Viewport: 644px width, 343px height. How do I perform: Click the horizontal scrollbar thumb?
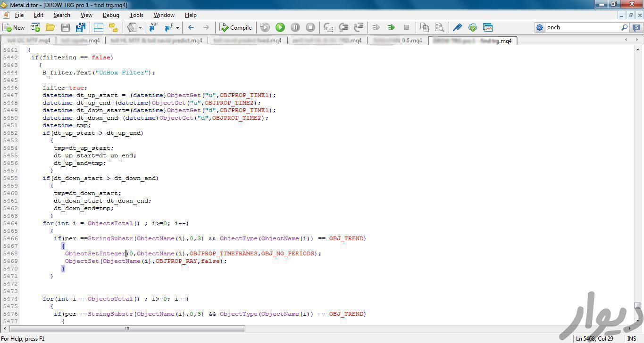[x=127, y=328]
